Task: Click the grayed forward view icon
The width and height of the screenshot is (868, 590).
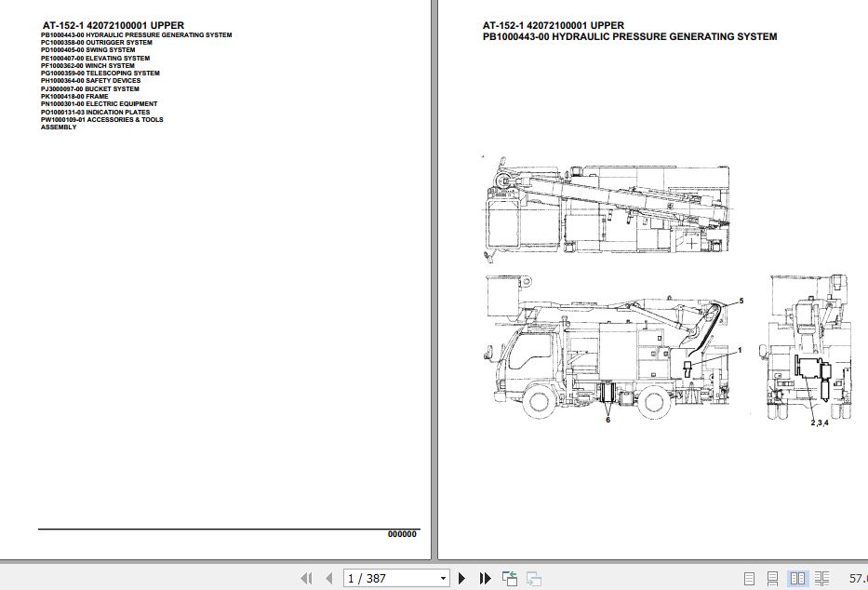Action: tap(532, 578)
